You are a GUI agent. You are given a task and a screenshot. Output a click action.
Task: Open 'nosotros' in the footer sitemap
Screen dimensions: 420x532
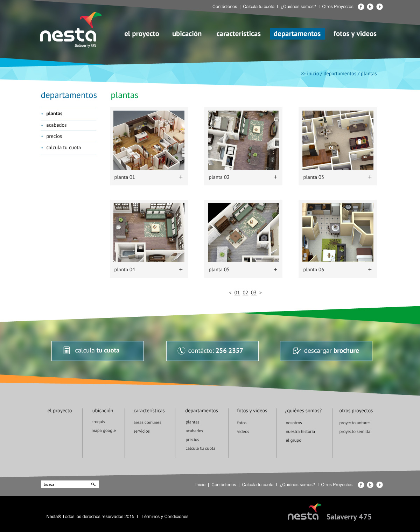[294, 423]
